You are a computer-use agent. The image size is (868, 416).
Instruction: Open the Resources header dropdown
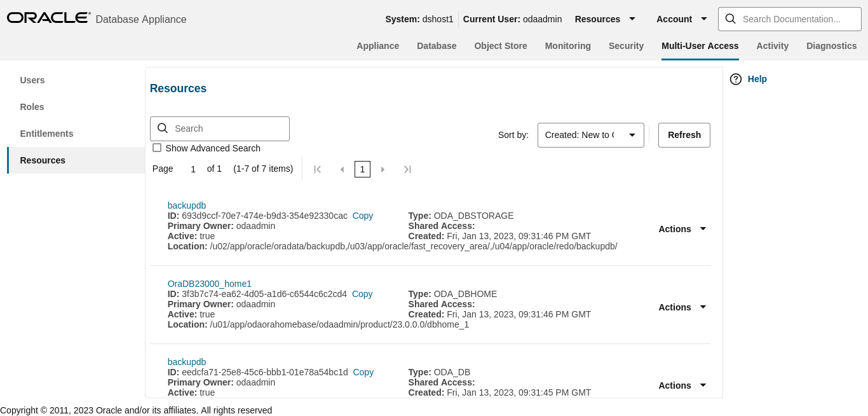pos(605,19)
